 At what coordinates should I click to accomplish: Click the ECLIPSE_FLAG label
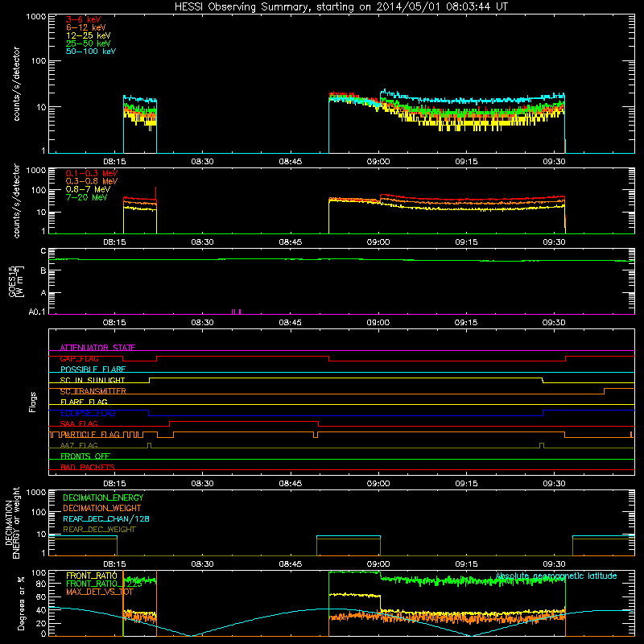[88, 413]
